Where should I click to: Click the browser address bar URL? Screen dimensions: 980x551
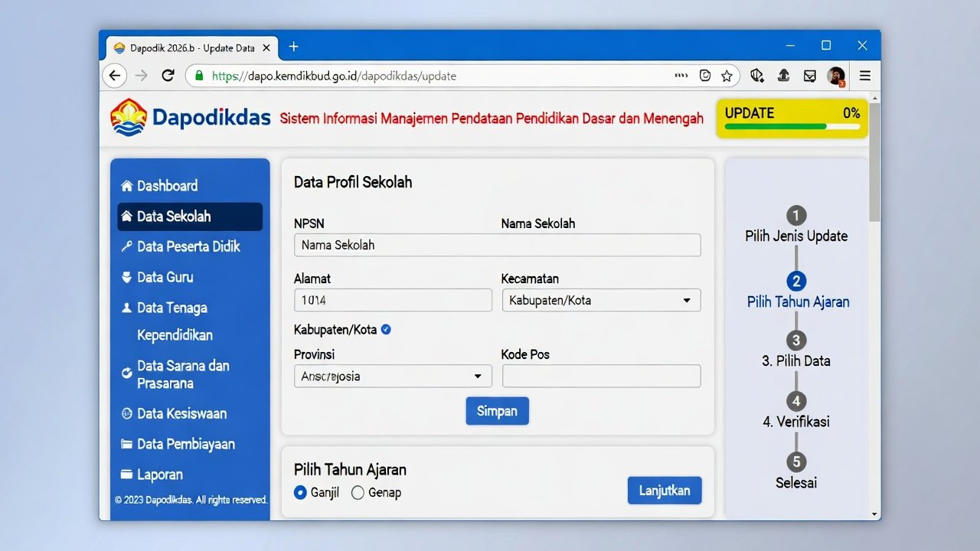[334, 76]
